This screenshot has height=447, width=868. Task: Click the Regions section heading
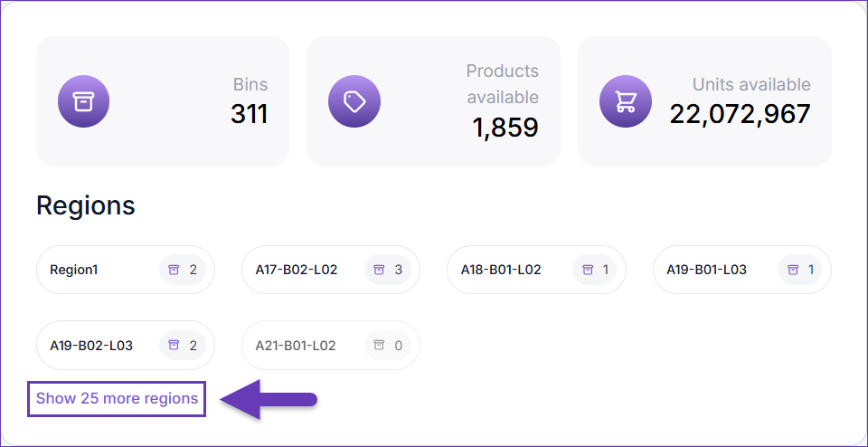click(x=86, y=206)
